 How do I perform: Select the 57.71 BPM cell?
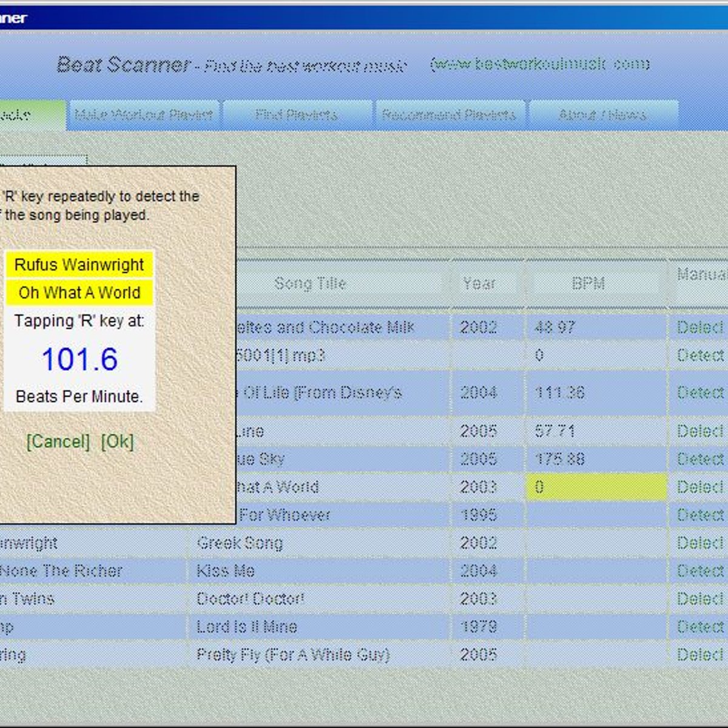(596, 431)
